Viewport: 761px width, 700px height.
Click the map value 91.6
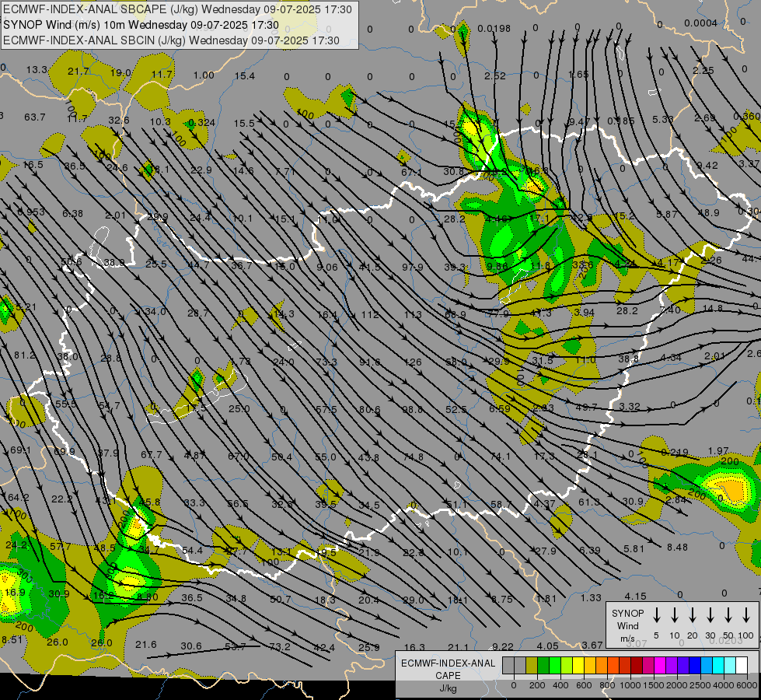[370, 362]
